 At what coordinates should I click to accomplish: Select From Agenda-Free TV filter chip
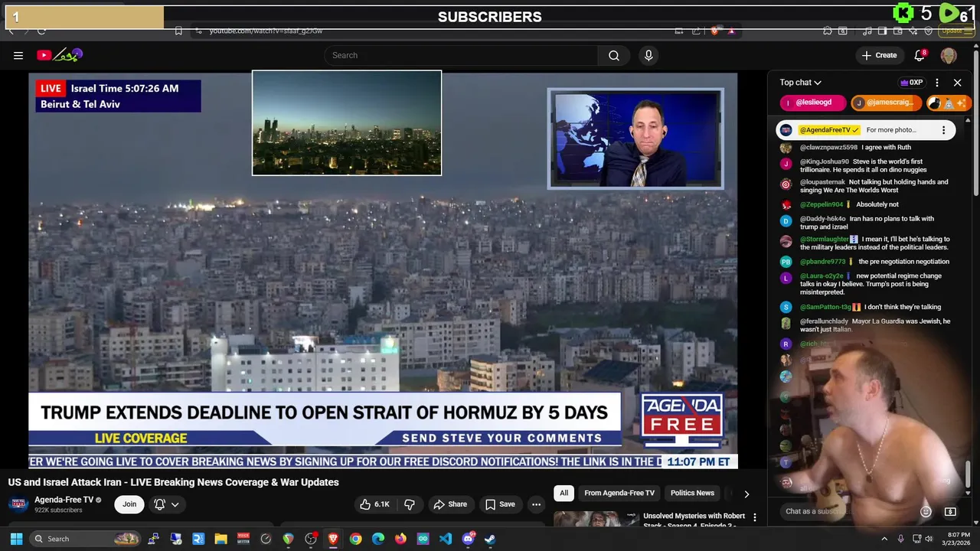(619, 493)
